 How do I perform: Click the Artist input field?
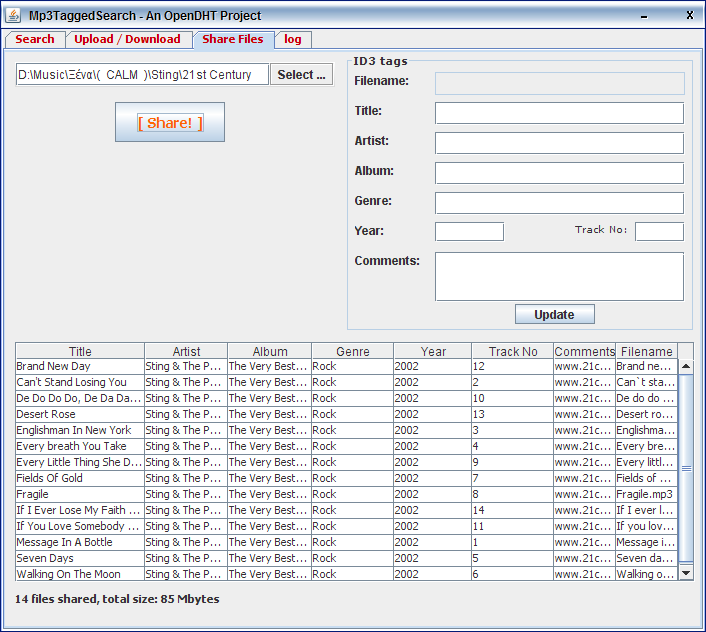pyautogui.click(x=560, y=143)
